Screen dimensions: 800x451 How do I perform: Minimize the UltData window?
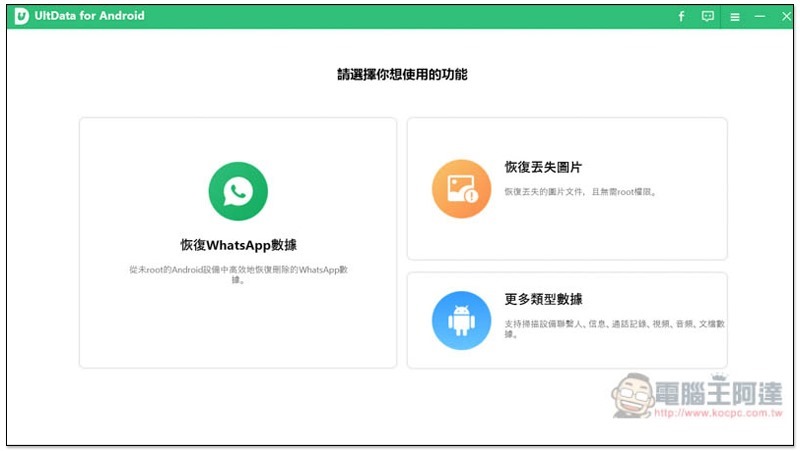[x=760, y=17]
